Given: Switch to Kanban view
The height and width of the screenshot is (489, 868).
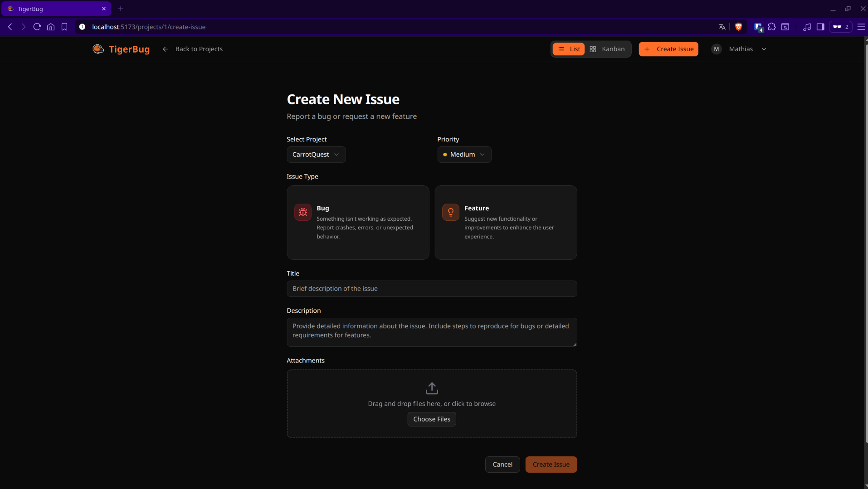Looking at the screenshot, I should click(607, 49).
